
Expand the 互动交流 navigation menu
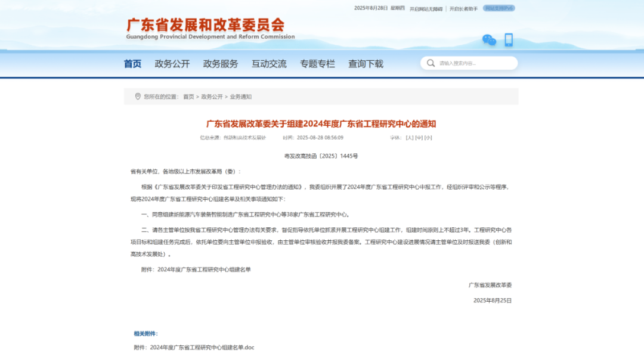269,64
